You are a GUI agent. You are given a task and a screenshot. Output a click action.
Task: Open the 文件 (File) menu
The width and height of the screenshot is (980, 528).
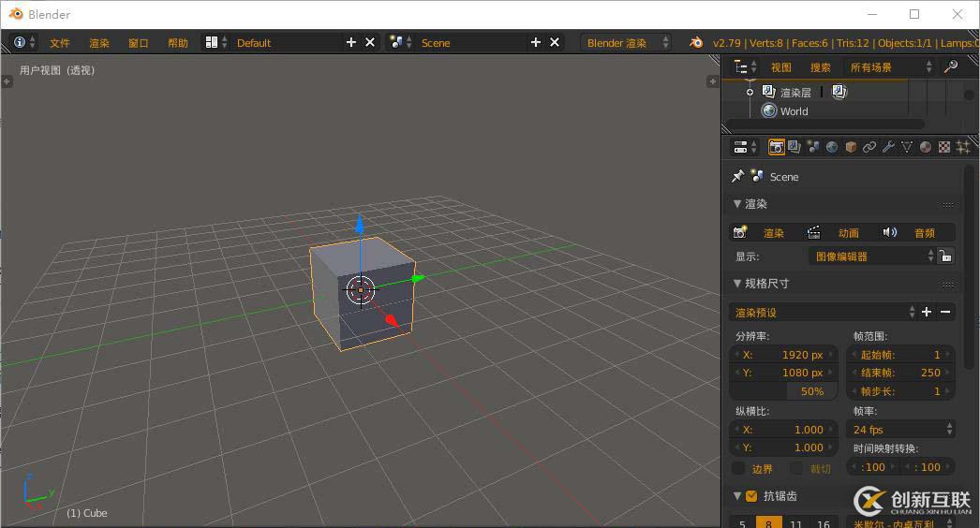pos(60,43)
